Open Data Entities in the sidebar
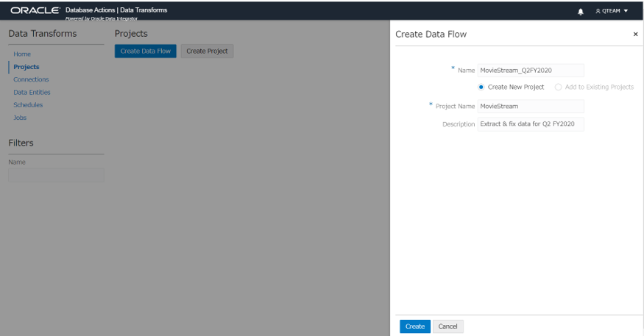This screenshot has width=644, height=336. 32,92
